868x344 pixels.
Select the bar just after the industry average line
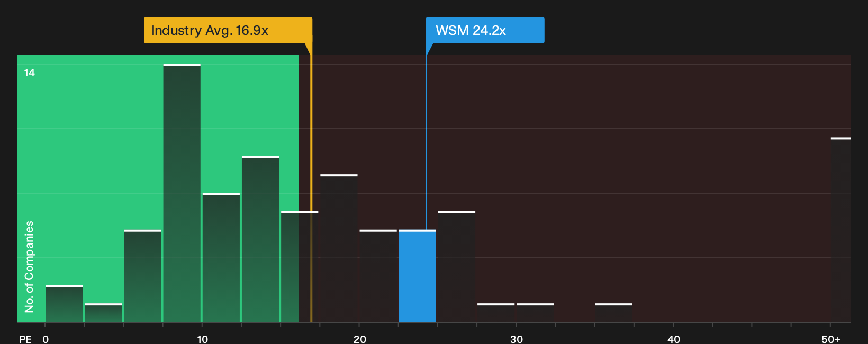coord(339,248)
